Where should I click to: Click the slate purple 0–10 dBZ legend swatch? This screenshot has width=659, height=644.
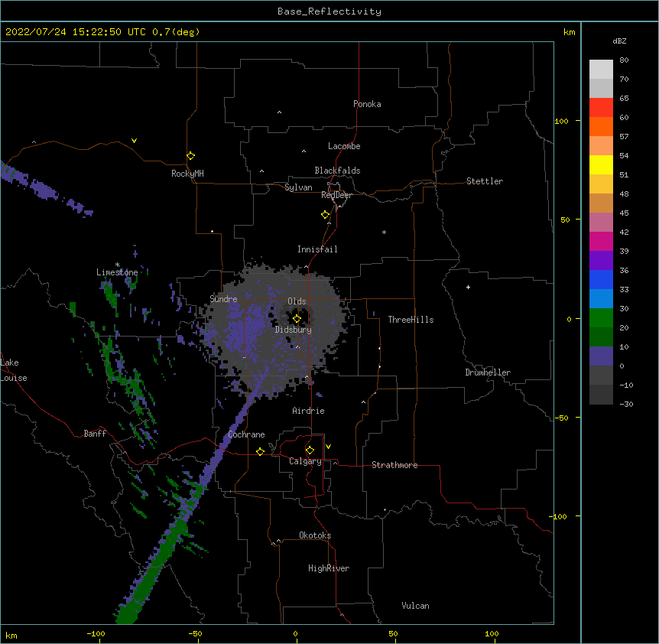point(601,356)
